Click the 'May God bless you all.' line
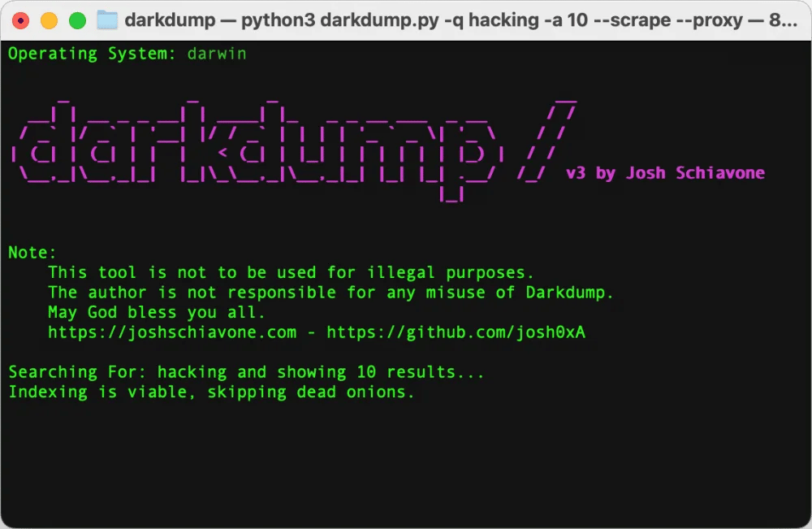This screenshot has width=812, height=529. [157, 312]
